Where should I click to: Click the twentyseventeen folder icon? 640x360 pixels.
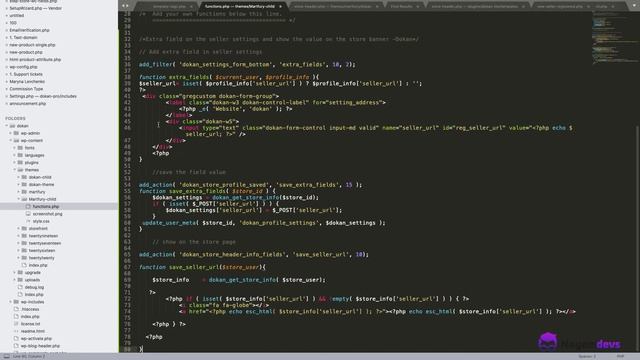24,243
